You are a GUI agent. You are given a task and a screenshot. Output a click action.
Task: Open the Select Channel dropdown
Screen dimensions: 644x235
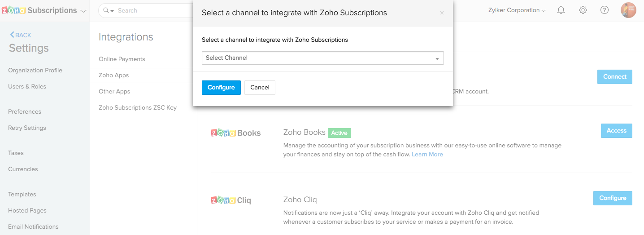pyautogui.click(x=322, y=58)
